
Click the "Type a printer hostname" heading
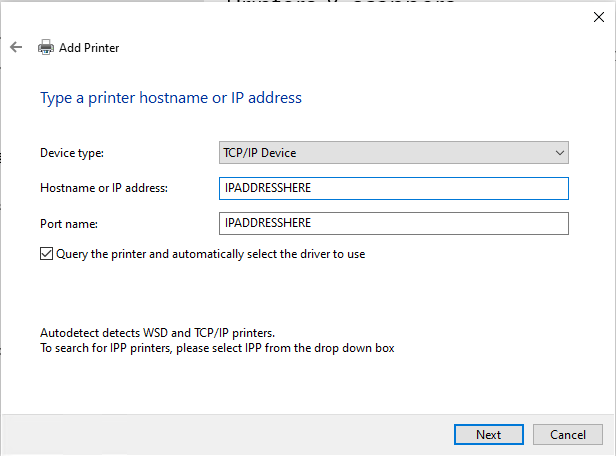tap(170, 98)
